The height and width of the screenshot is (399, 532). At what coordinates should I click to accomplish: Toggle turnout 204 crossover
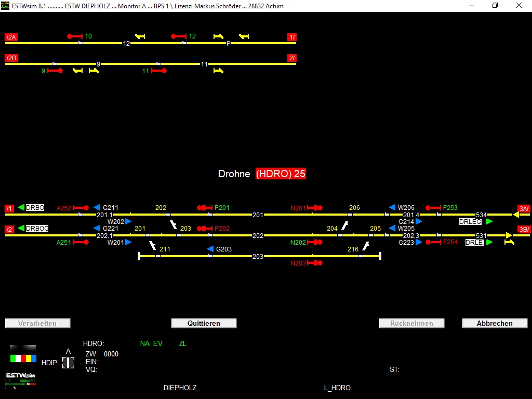344,225
